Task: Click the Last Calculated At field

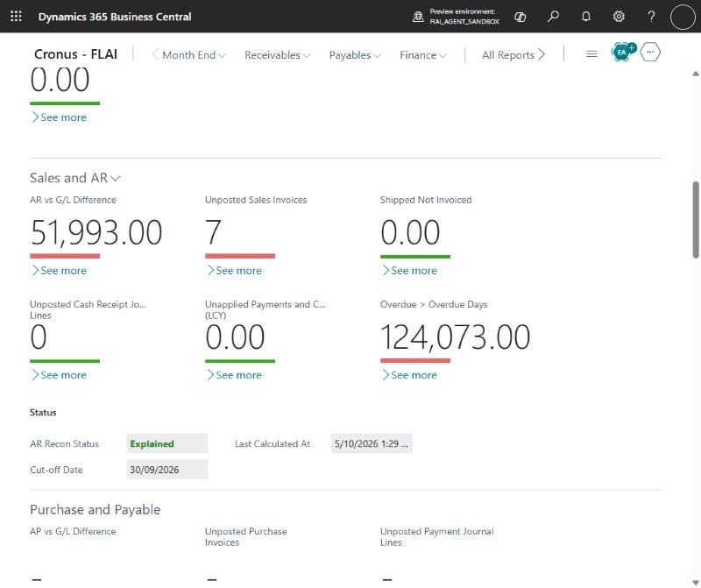Action: (x=372, y=443)
